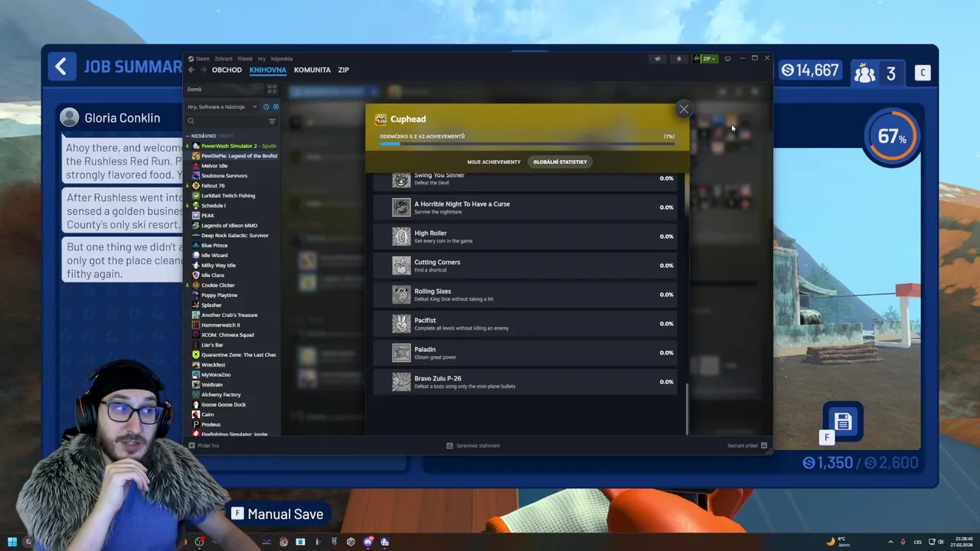Click Přidat hru add game button

(x=204, y=445)
